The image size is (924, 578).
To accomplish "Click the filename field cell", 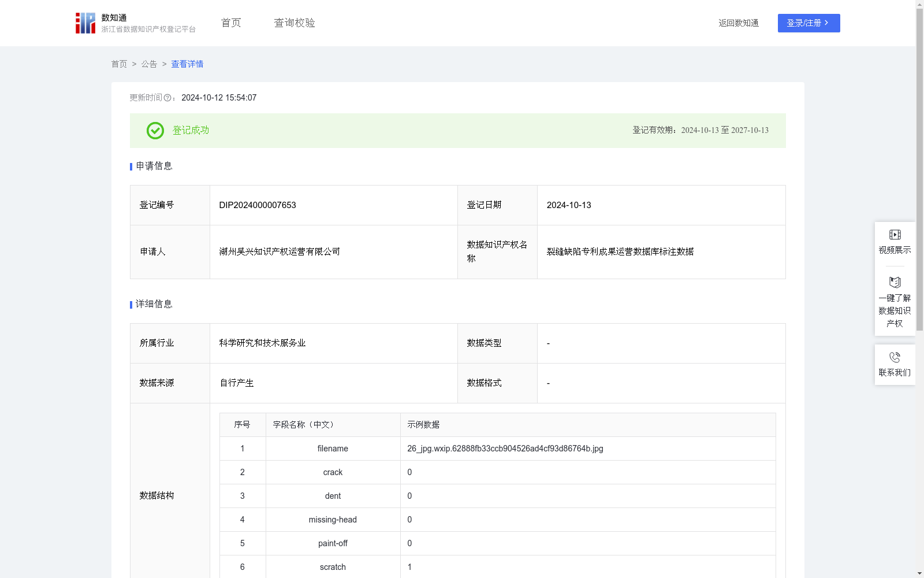I will [x=333, y=449].
